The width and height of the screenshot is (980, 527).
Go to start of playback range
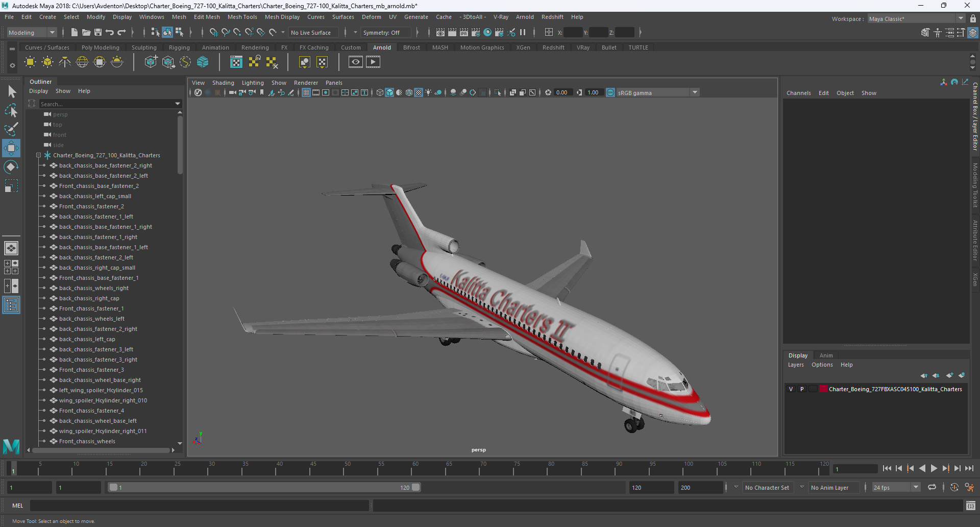(x=887, y=468)
